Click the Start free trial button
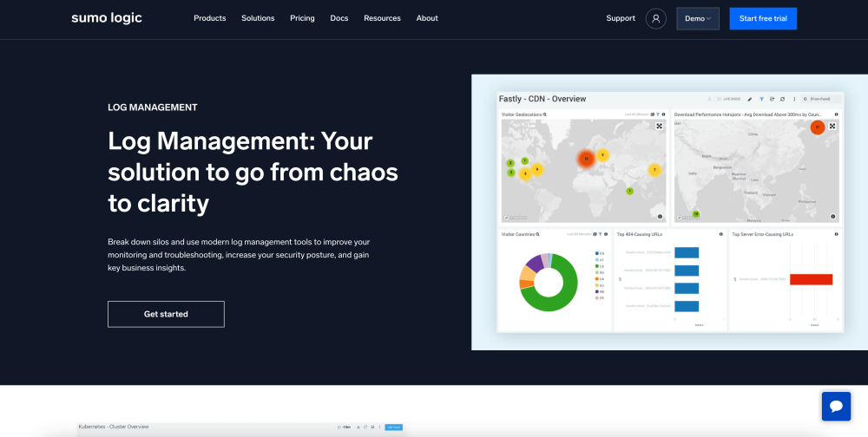868x437 pixels. [x=763, y=18]
